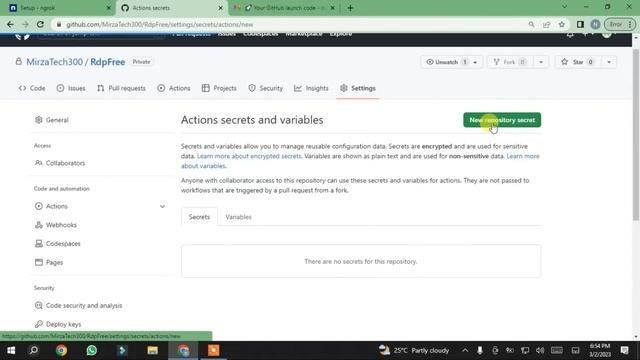640x360 pixels.
Task: Open the volume control in system tray
Action: (x=540, y=350)
